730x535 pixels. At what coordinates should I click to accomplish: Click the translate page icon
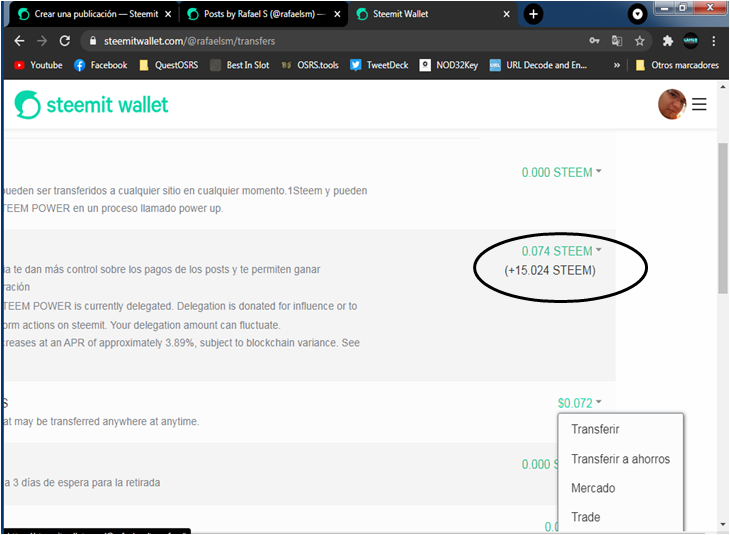tap(617, 41)
